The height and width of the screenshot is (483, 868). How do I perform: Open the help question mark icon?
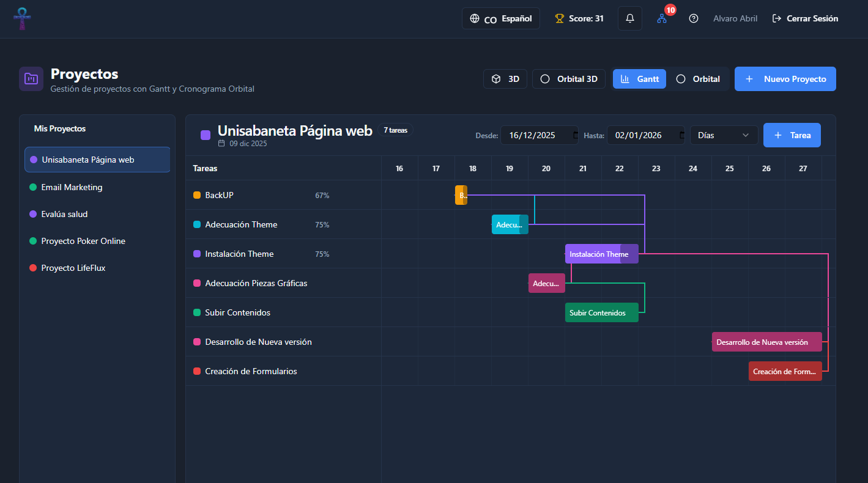tap(694, 18)
